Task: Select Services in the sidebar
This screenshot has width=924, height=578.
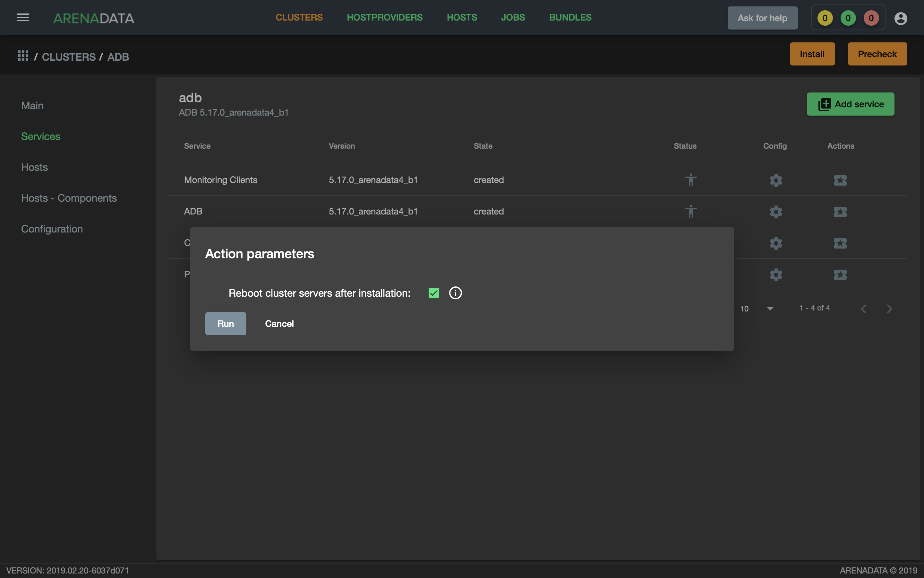Action: (40, 136)
